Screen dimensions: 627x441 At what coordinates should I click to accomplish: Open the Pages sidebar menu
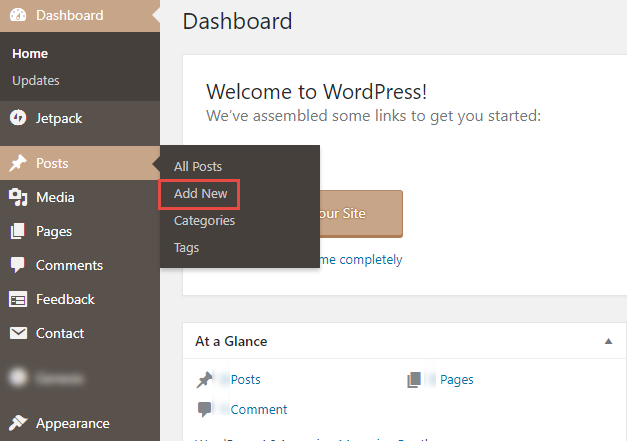pos(80,231)
